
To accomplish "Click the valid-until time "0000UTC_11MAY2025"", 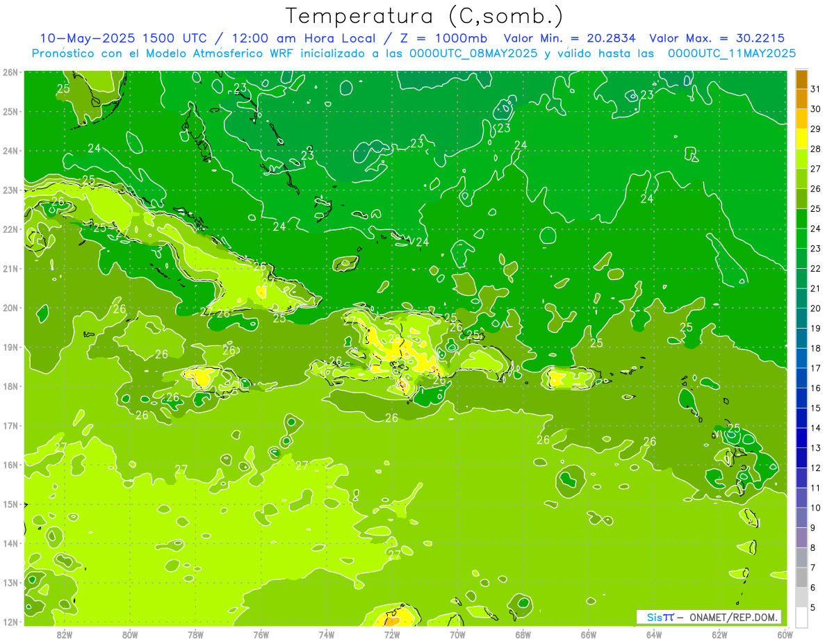I will 733,53.
